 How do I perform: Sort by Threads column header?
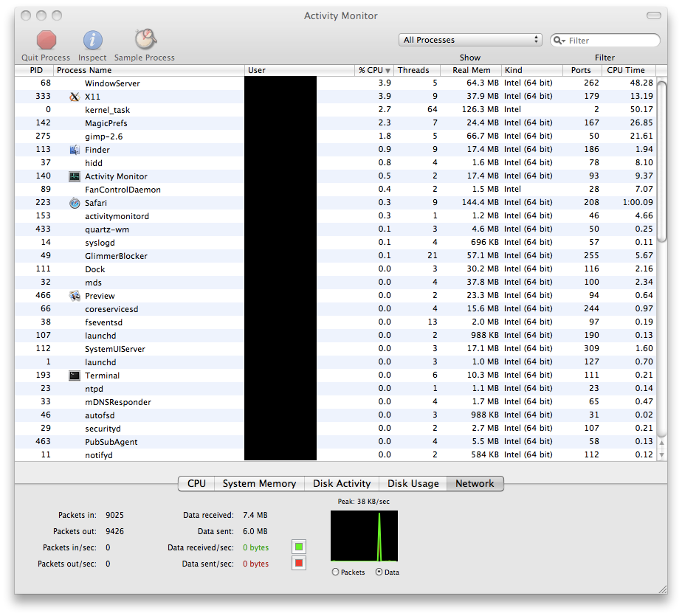click(x=417, y=70)
